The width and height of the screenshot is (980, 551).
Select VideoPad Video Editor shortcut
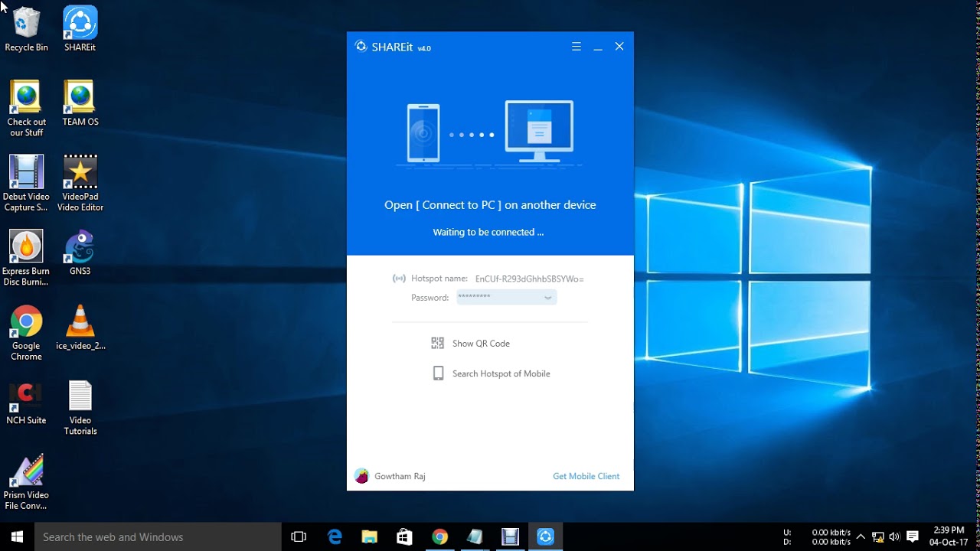click(80, 183)
